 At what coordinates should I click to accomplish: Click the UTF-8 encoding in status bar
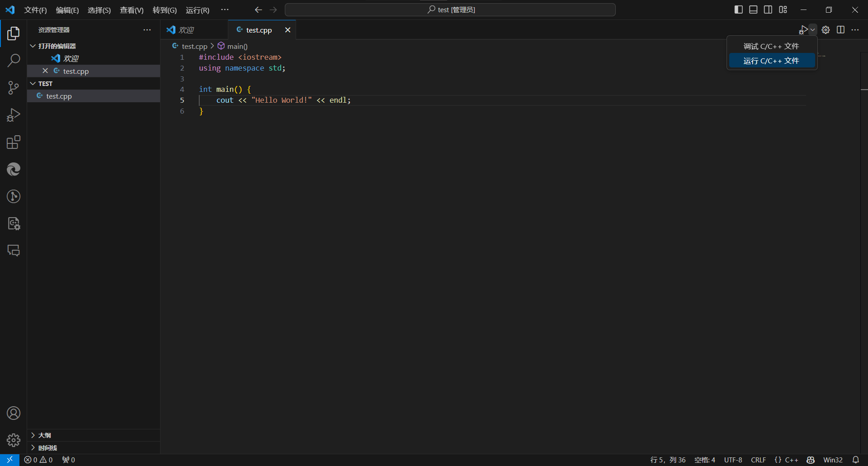point(733,460)
